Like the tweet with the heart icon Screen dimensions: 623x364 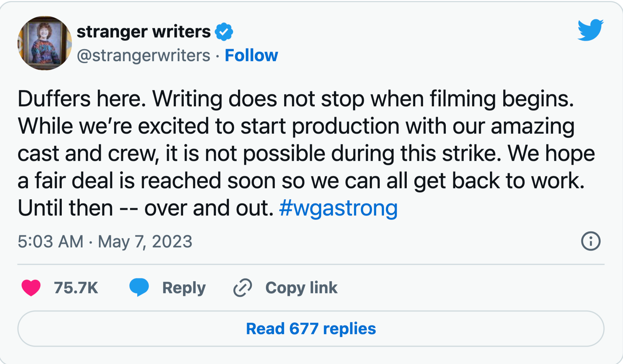(31, 288)
